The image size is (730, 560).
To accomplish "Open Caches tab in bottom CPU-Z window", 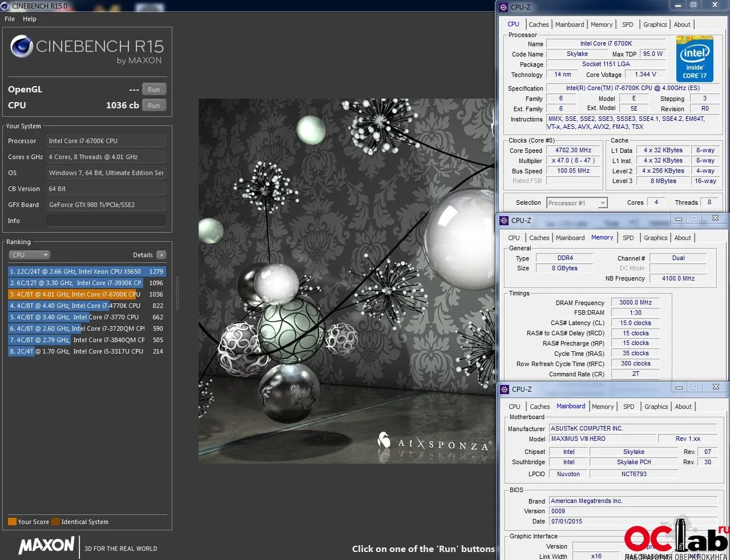I will pyautogui.click(x=540, y=407).
